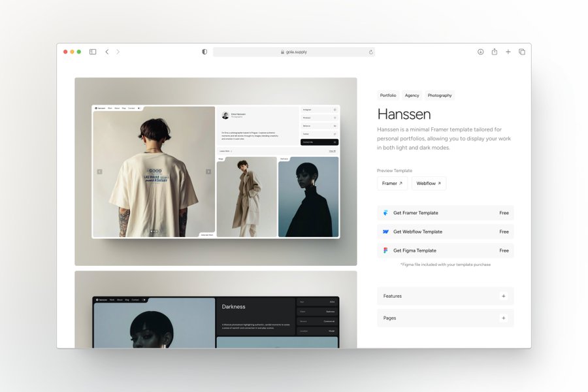Open the dark mode Darkness preview image
Viewport: 588px width, 392px height.
pos(216,310)
